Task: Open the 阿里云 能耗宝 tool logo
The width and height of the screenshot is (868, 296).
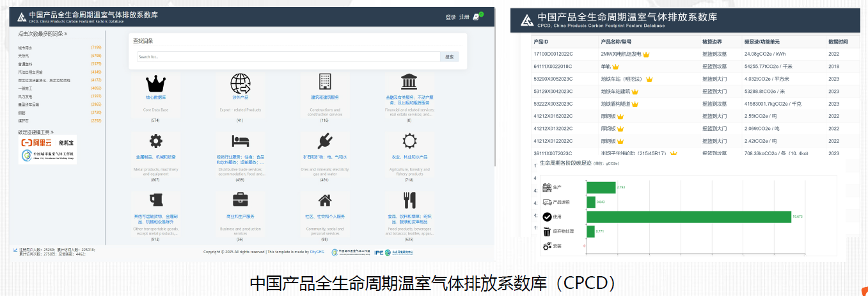Action: (47, 143)
